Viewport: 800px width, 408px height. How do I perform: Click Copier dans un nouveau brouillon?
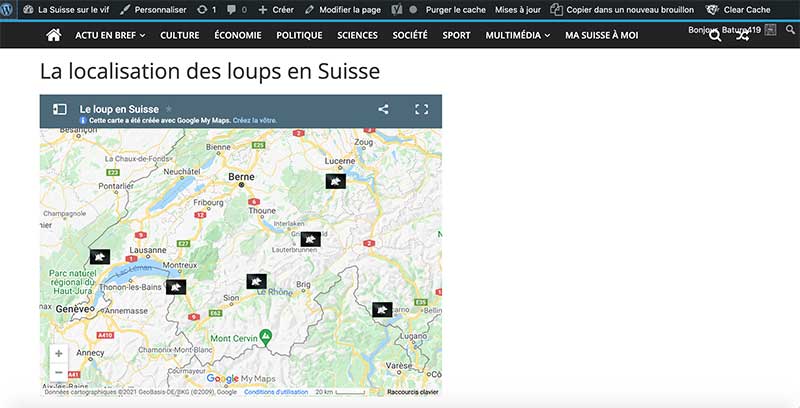(x=622, y=10)
